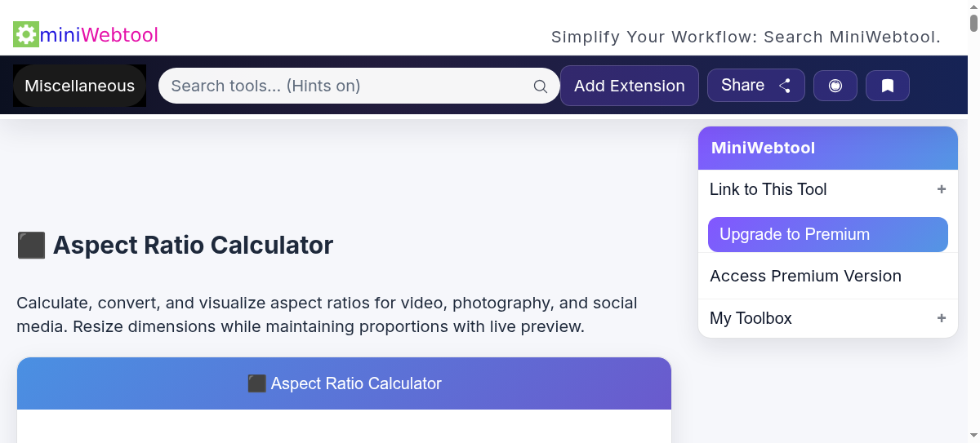Toggle the circular theme mode button
Screen dimensions: 980x443
835,86
